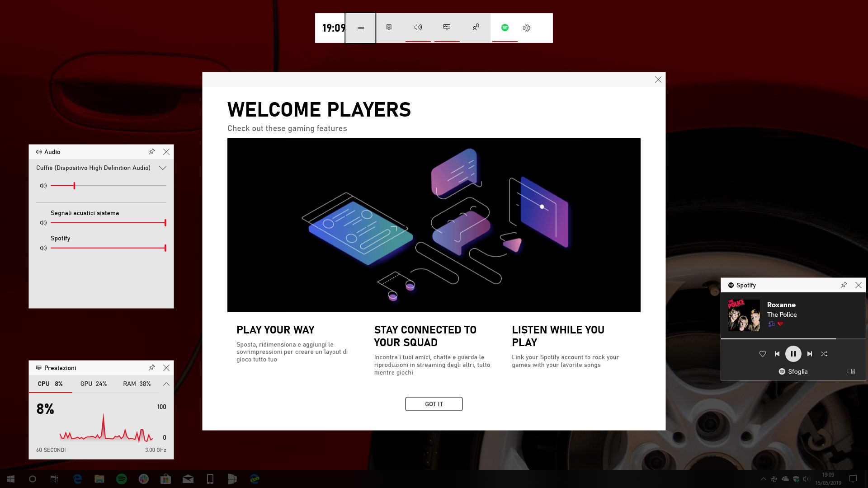
Task: Click the Spotify icon in taskbar
Action: pyautogui.click(x=122, y=479)
